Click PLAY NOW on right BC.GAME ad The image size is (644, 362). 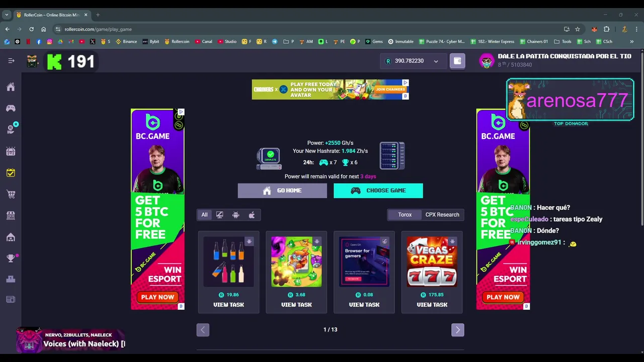pyautogui.click(x=503, y=297)
